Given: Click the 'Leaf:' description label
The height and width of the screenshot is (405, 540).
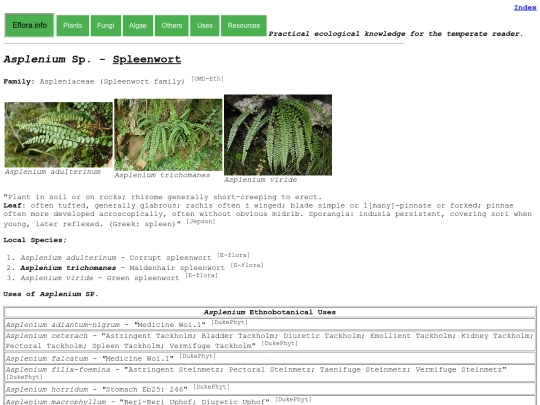Looking at the screenshot, I should 14,206.
